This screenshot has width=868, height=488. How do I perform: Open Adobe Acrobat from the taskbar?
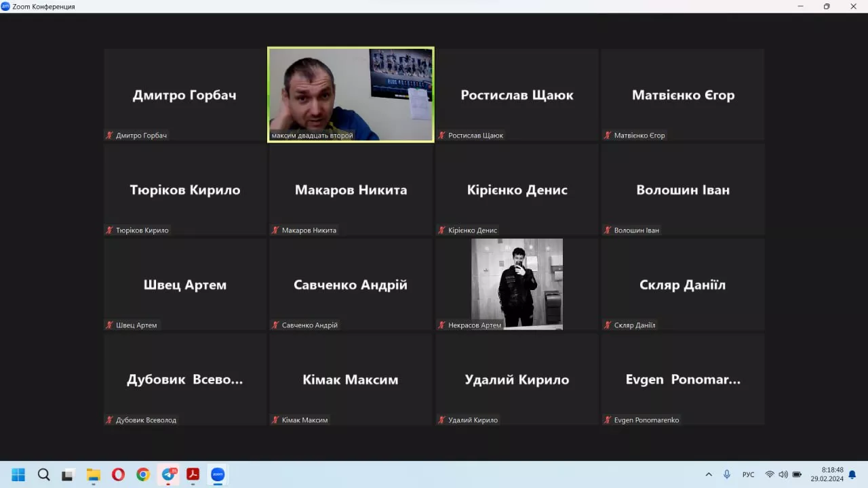193,474
